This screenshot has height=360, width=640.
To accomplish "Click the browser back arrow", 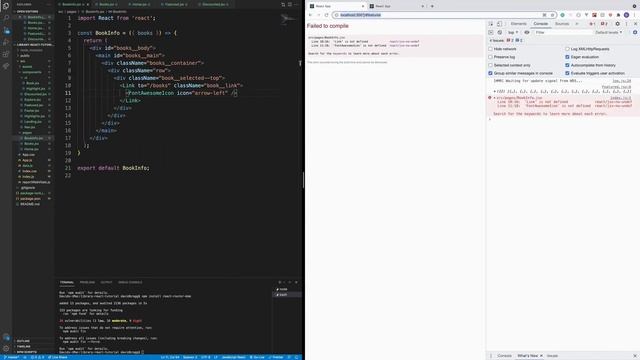I will [310, 15].
